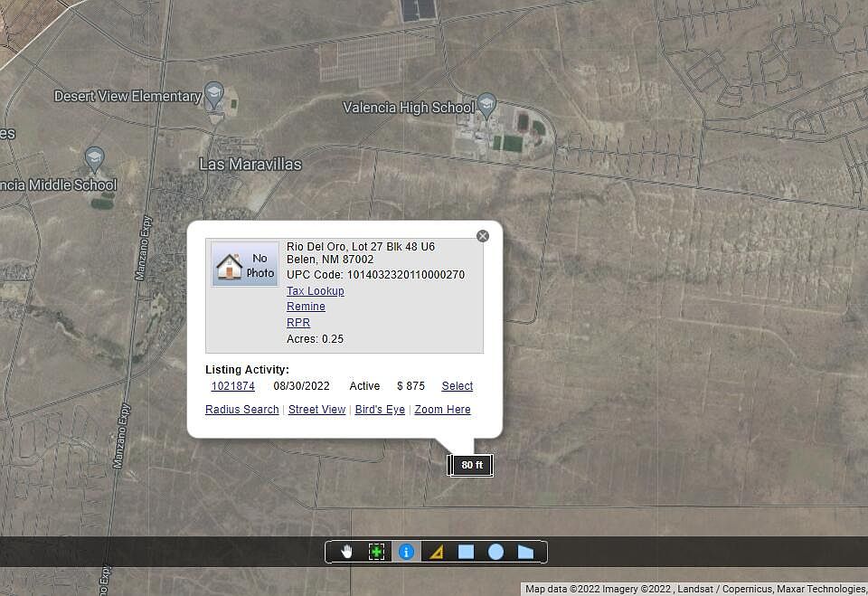
Task: Click the Las Maravillas map label
Action: point(250,165)
